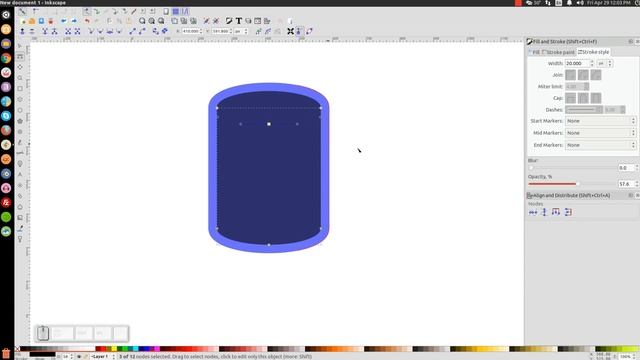640x360 pixels.
Task: Click the Opacity slider track
Action: pos(572,184)
